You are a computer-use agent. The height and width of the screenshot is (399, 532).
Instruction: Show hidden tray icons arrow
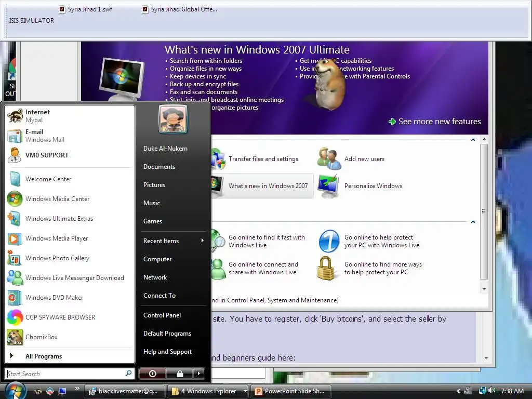pyautogui.click(x=458, y=391)
